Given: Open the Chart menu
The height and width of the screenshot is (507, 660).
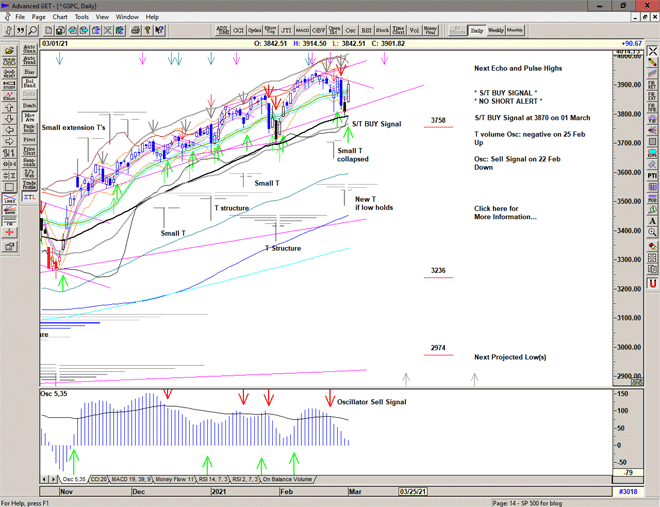Looking at the screenshot, I should pos(60,17).
